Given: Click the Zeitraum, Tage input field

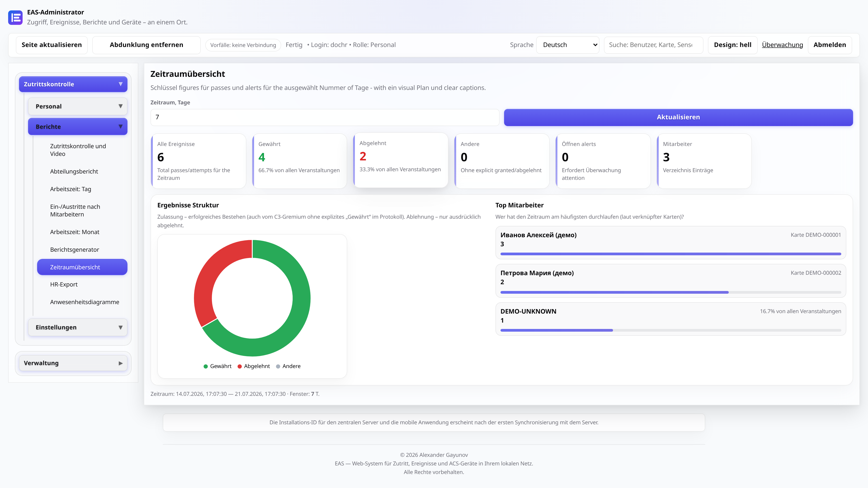Looking at the screenshot, I should coord(325,117).
